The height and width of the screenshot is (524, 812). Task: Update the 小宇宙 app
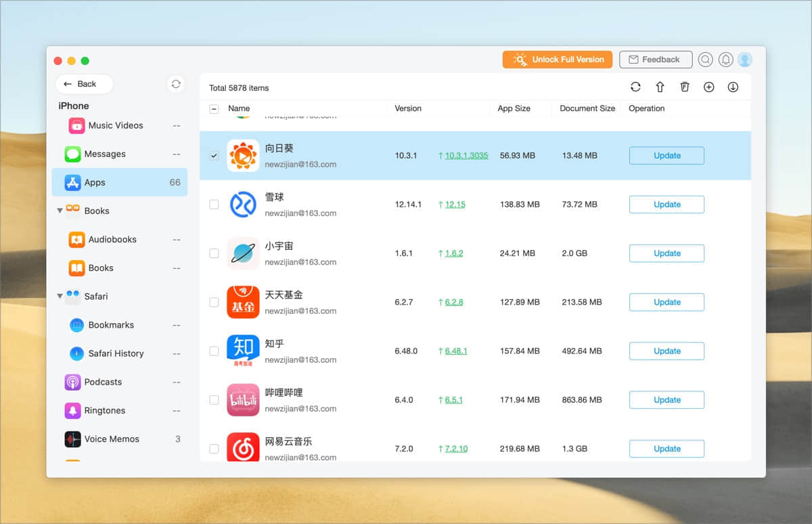click(x=667, y=253)
